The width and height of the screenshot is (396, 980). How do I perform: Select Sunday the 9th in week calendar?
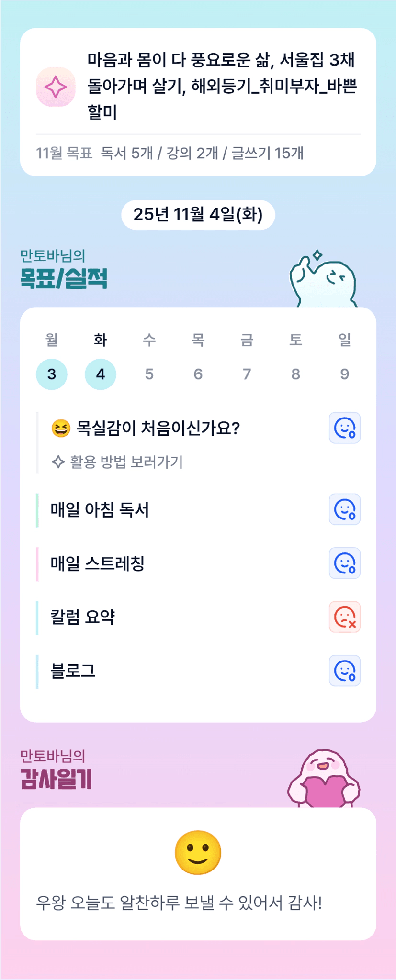click(x=344, y=374)
